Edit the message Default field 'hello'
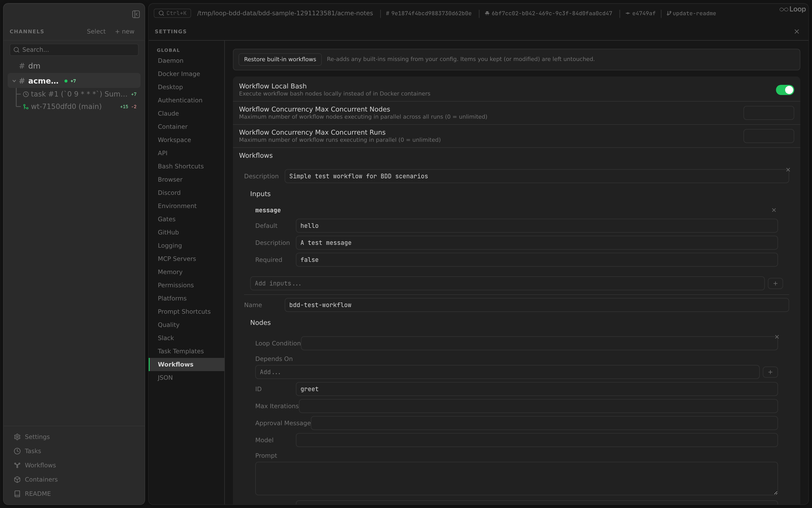812x508 pixels. pos(536,226)
